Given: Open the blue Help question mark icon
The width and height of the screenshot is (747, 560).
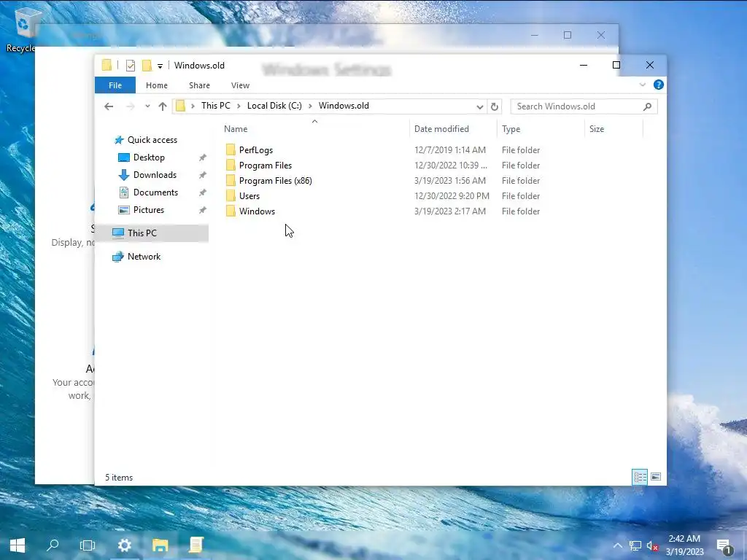Looking at the screenshot, I should pos(659,85).
